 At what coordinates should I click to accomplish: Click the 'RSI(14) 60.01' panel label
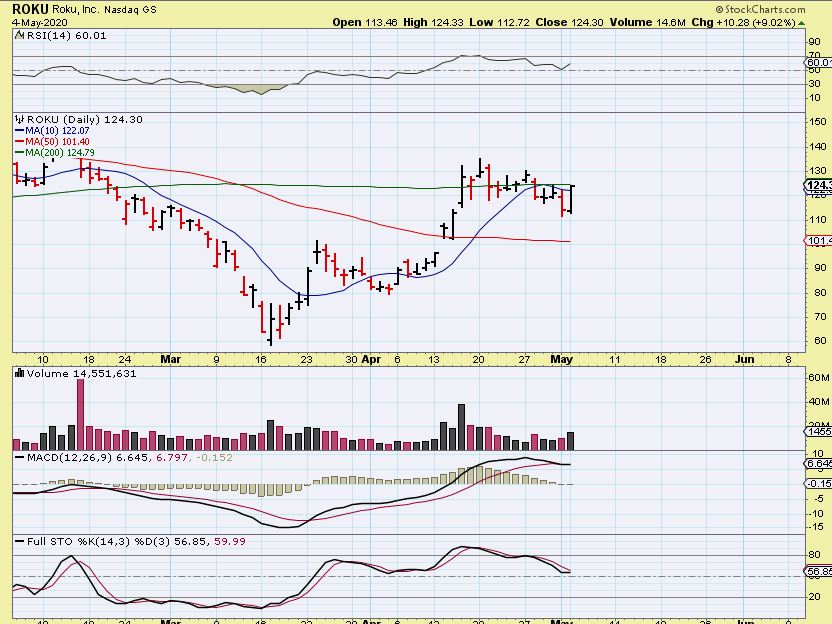66,36
